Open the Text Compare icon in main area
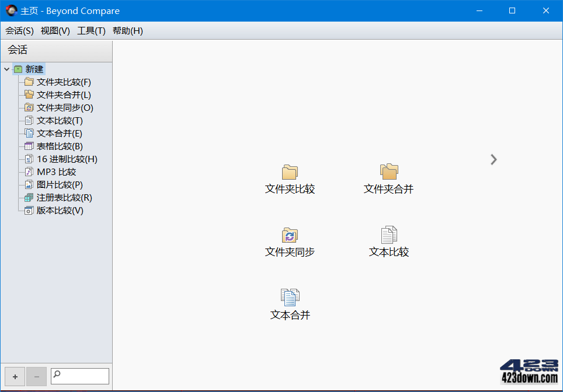The image size is (563, 392). (x=388, y=241)
